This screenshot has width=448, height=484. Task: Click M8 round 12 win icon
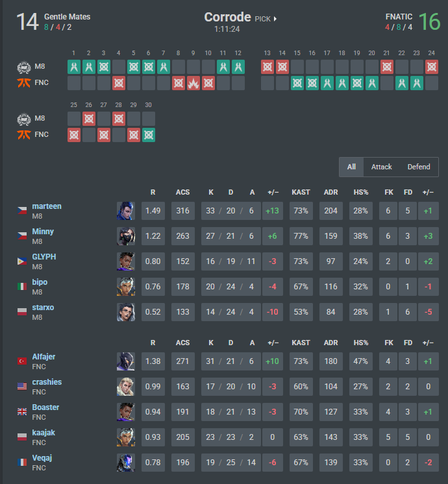238,67
